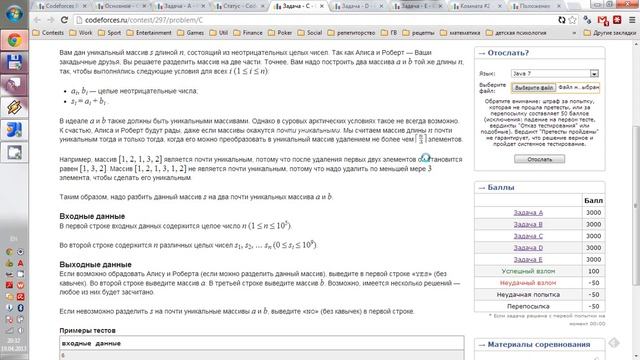This screenshot has height=360, width=640.
Task: Switch to the Положение tab
Action: [535, 6]
